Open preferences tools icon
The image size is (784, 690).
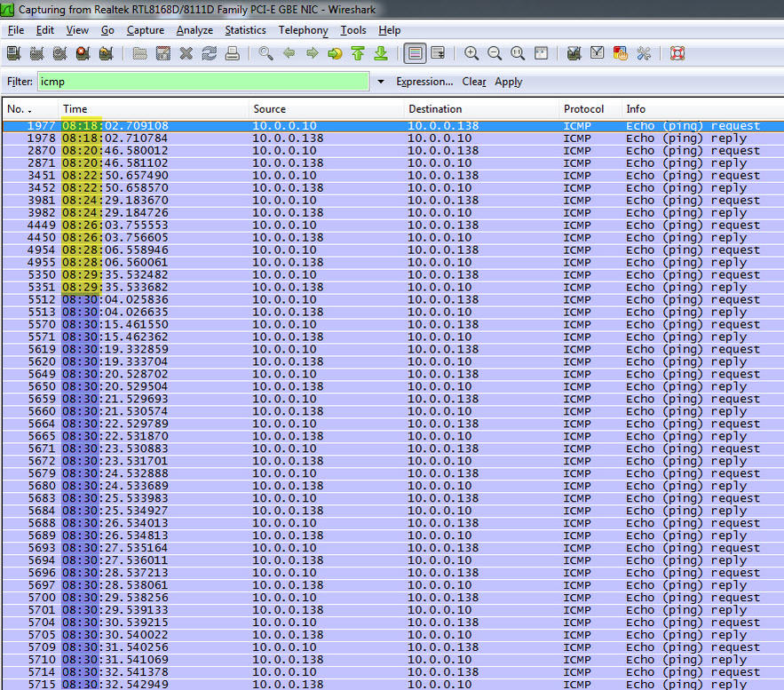point(644,53)
